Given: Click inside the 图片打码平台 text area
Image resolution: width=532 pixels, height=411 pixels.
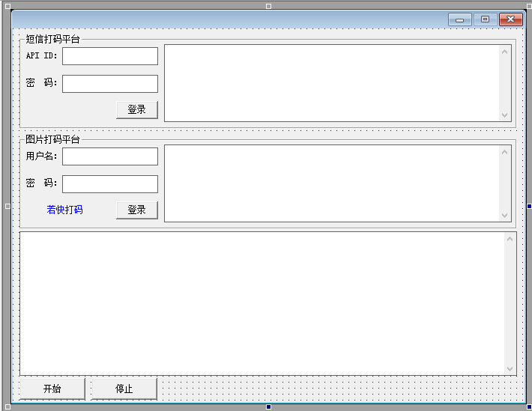Looking at the screenshot, I should point(332,183).
